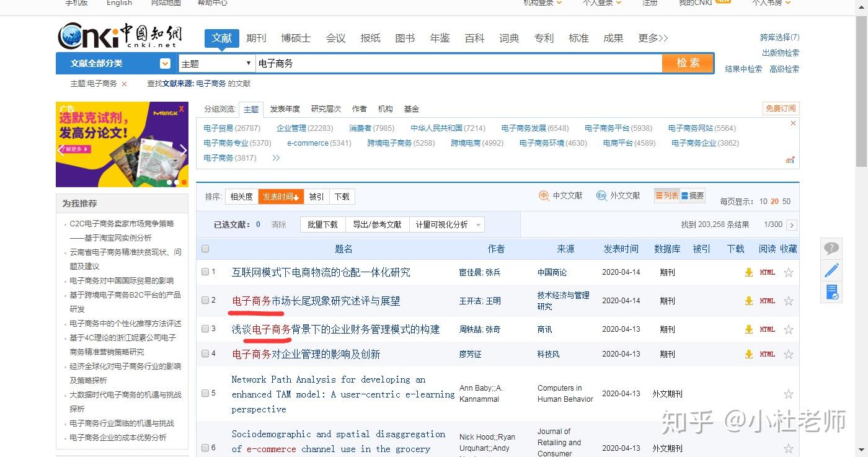Screen dimensions: 868x457
Task: Toggle select-all checkbox in table header
Action: 205,249
